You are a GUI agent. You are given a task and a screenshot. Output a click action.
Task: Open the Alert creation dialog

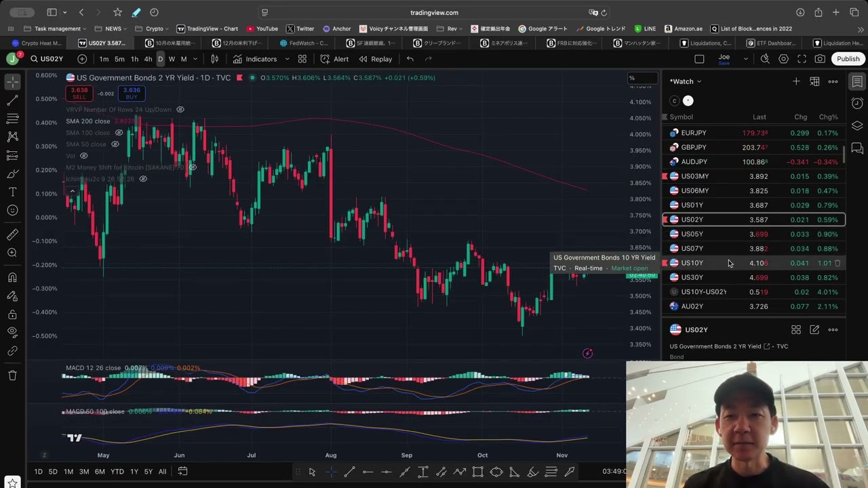pos(334,59)
